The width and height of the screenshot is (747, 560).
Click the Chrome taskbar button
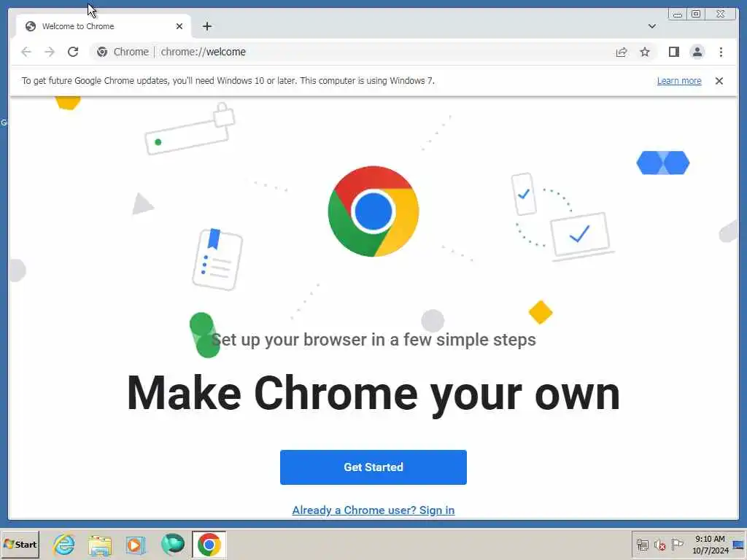[209, 544]
